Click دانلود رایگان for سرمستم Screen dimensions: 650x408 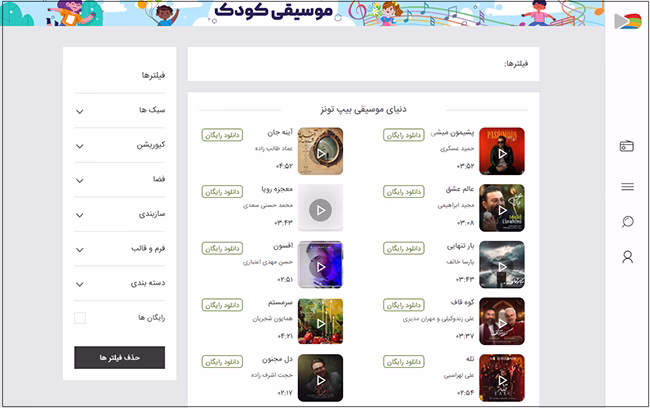pos(222,305)
